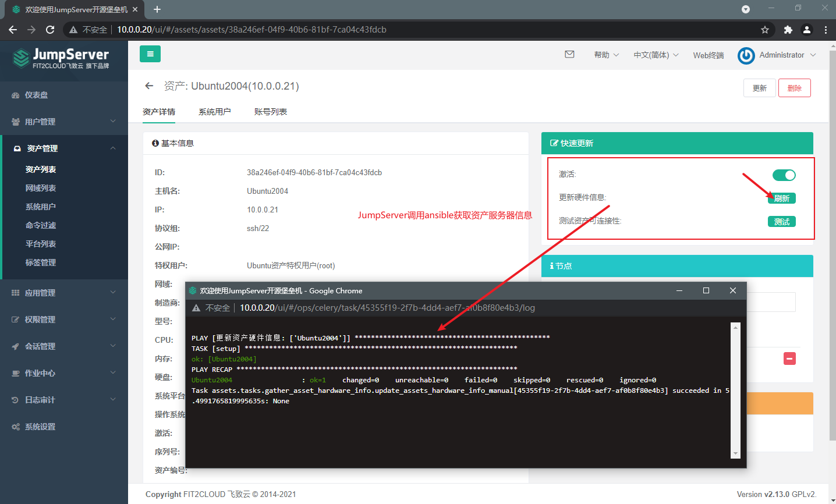Image resolution: width=836 pixels, height=504 pixels.
Task: Click the 不安全 warning icon in main address bar
Action: [73, 30]
